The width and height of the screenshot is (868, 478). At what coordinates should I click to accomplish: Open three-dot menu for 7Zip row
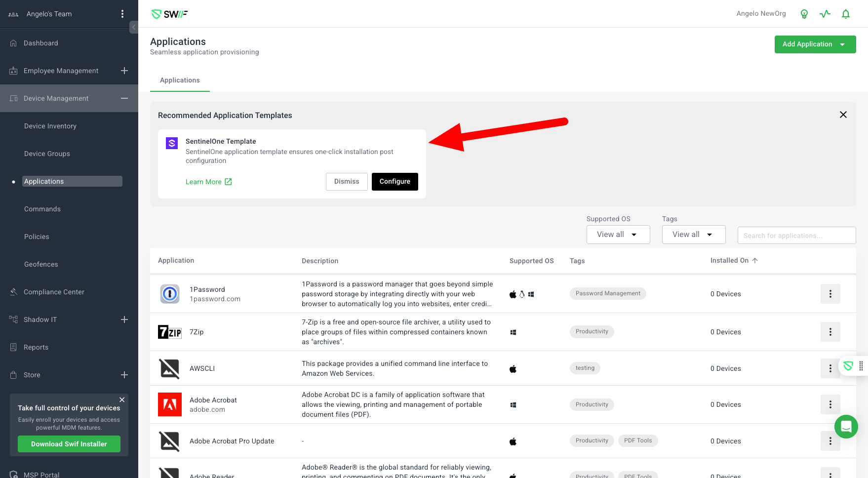(830, 332)
